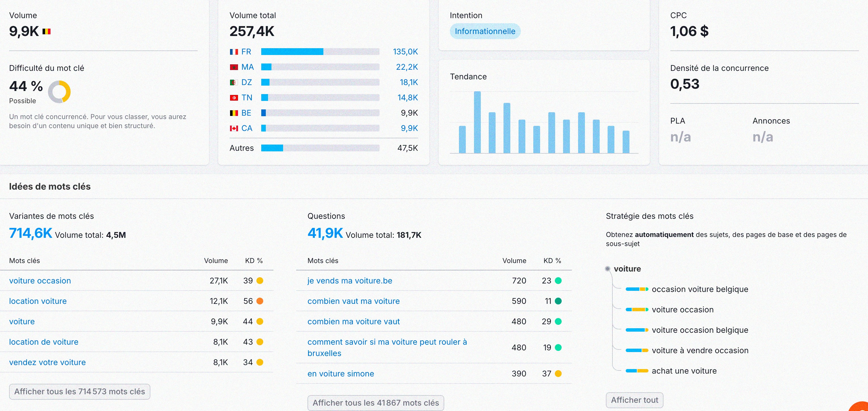Open 'Afficher tous les 714 573 mots clés'
This screenshot has height=411, width=868.
coord(79,391)
